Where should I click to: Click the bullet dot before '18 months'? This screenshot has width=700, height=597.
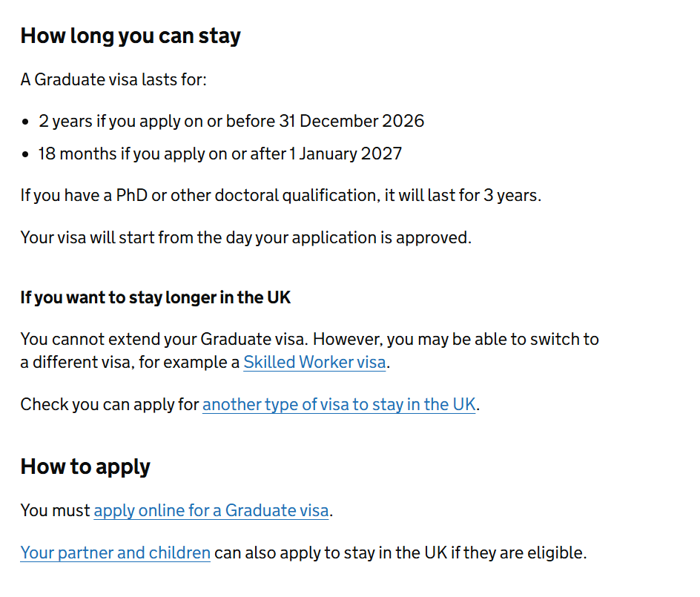25,154
